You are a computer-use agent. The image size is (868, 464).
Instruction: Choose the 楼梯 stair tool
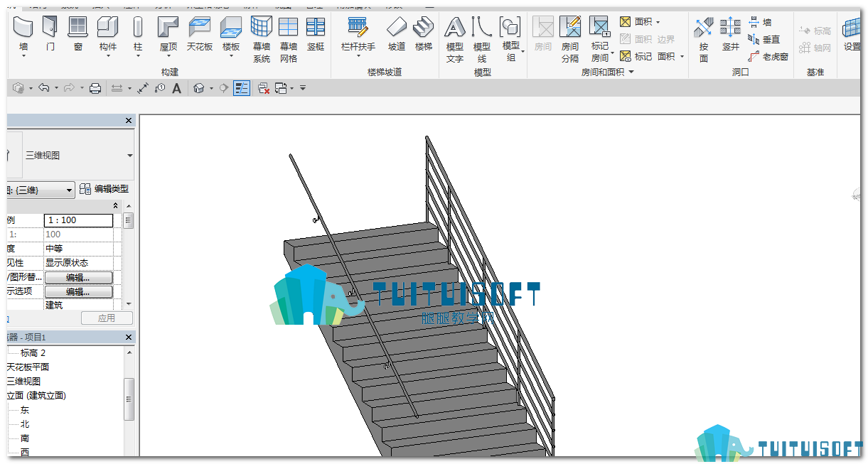coord(424,34)
